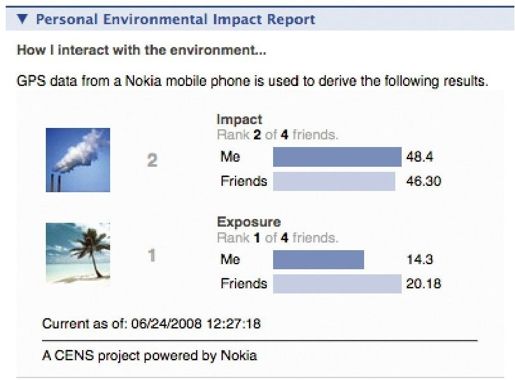Click "Rank 2 of 4 friends" text

tap(277, 135)
